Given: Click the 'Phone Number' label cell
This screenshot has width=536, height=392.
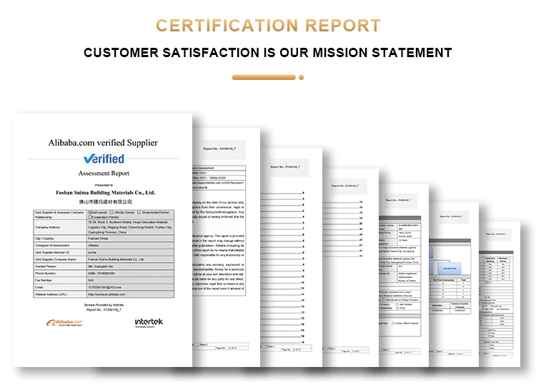Looking at the screenshot, I should (x=60, y=273).
